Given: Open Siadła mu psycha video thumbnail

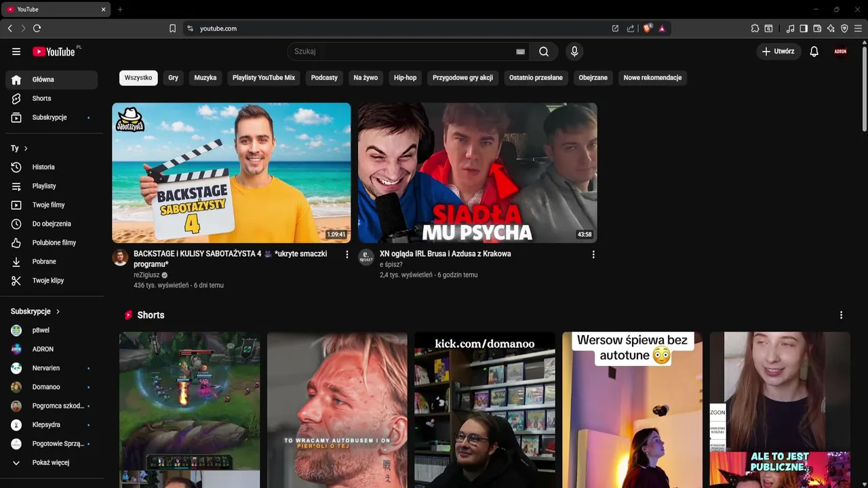Looking at the screenshot, I should tap(477, 173).
